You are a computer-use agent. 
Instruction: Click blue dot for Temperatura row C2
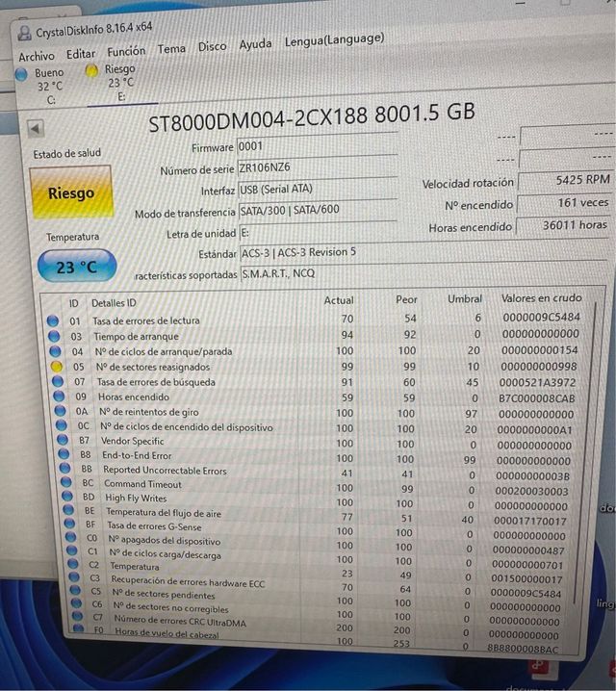(x=73, y=564)
